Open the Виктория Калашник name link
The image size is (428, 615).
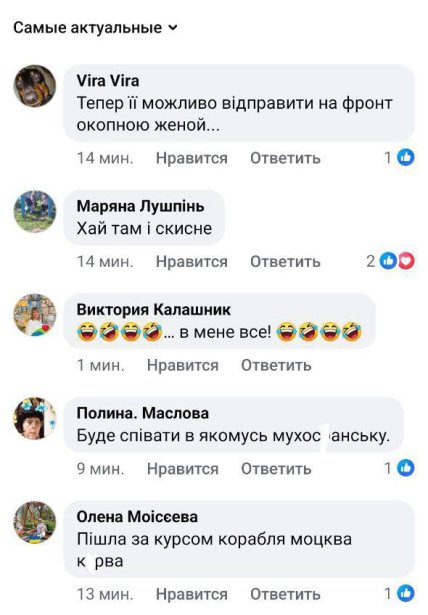pyautogui.click(x=153, y=309)
